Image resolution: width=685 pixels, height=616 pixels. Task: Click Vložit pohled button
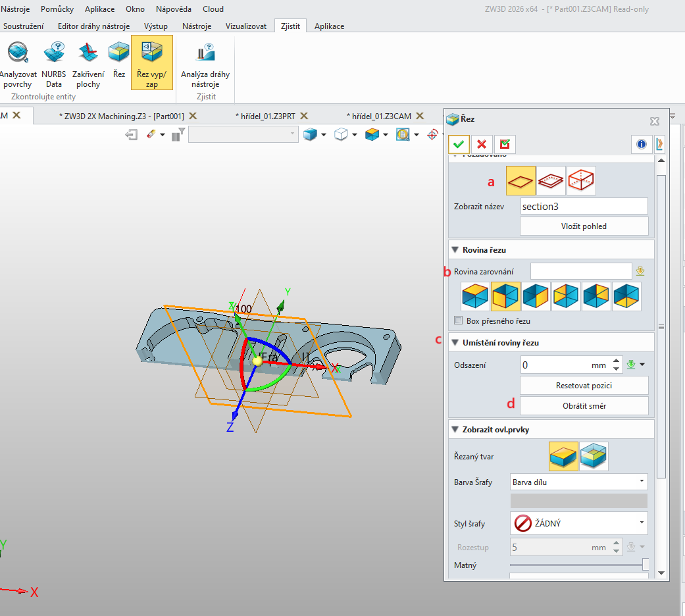(x=584, y=226)
